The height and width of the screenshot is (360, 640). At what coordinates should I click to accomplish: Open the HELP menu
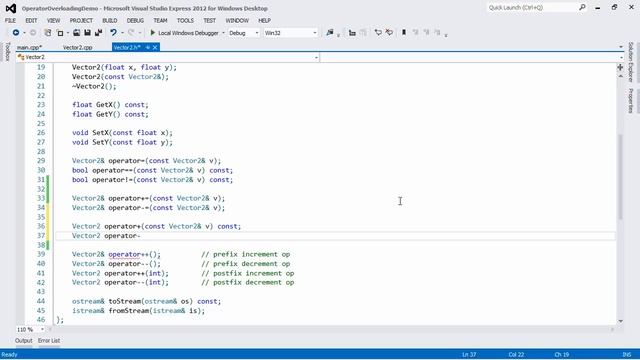(264, 20)
